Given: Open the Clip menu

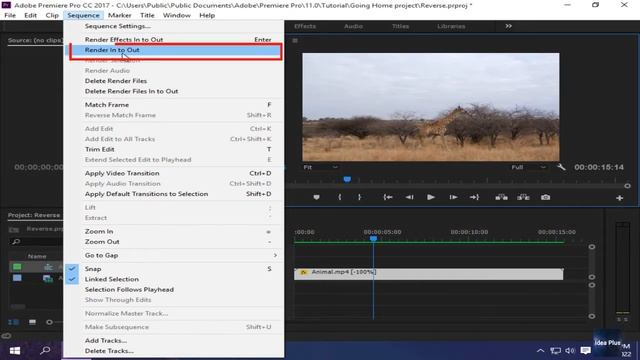Looking at the screenshot, I should tap(52, 15).
